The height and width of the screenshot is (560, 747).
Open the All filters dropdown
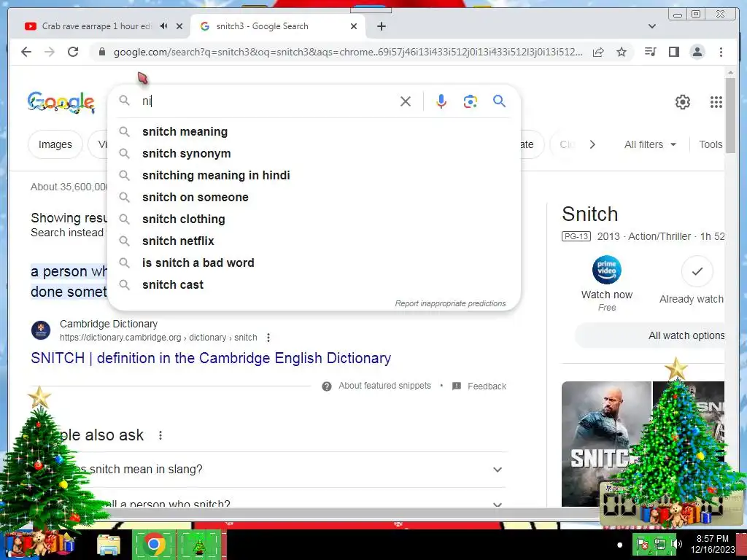[x=650, y=144]
